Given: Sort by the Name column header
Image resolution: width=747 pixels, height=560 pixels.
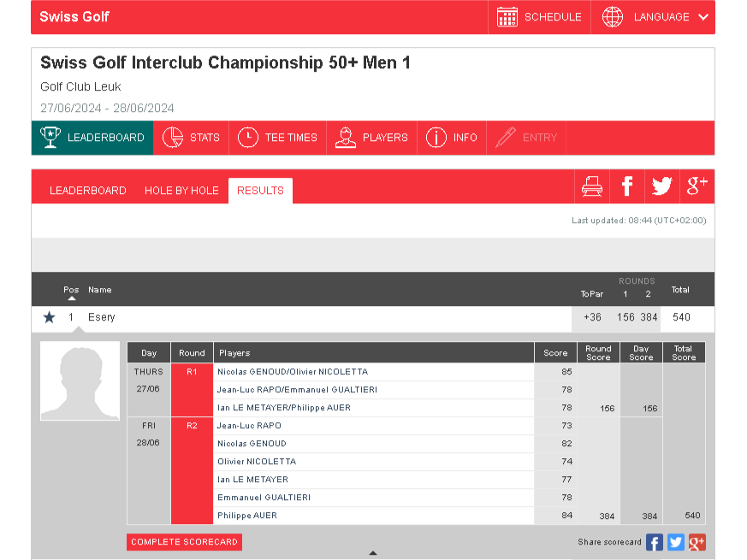Looking at the screenshot, I should [99, 290].
